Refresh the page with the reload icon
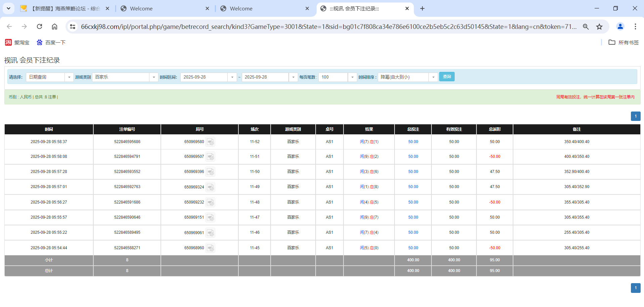 point(39,27)
